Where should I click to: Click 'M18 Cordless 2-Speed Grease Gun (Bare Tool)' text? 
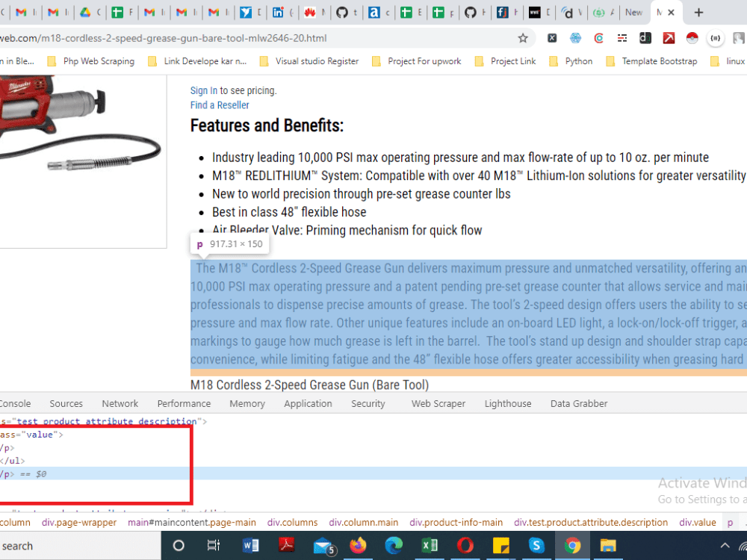click(310, 385)
